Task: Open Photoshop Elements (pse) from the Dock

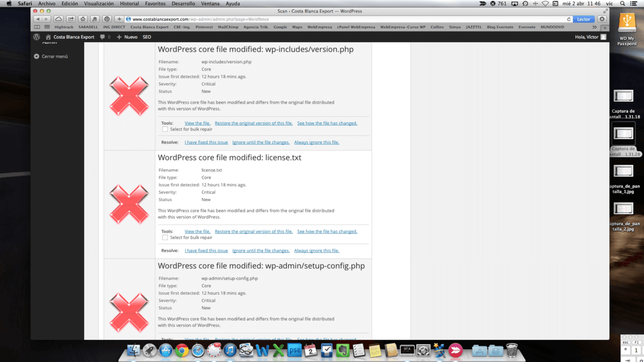Action: point(294,350)
